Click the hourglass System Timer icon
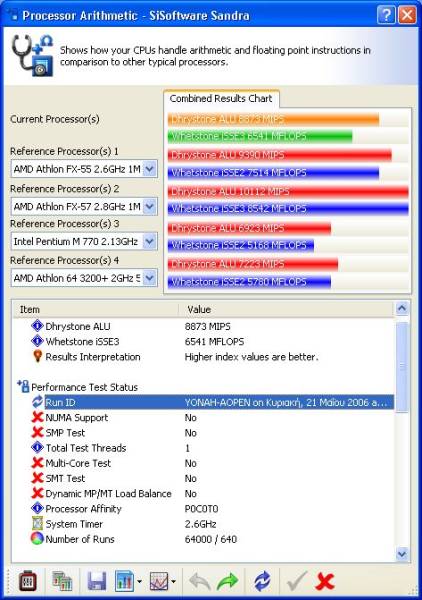The image size is (422, 600). (x=37, y=523)
